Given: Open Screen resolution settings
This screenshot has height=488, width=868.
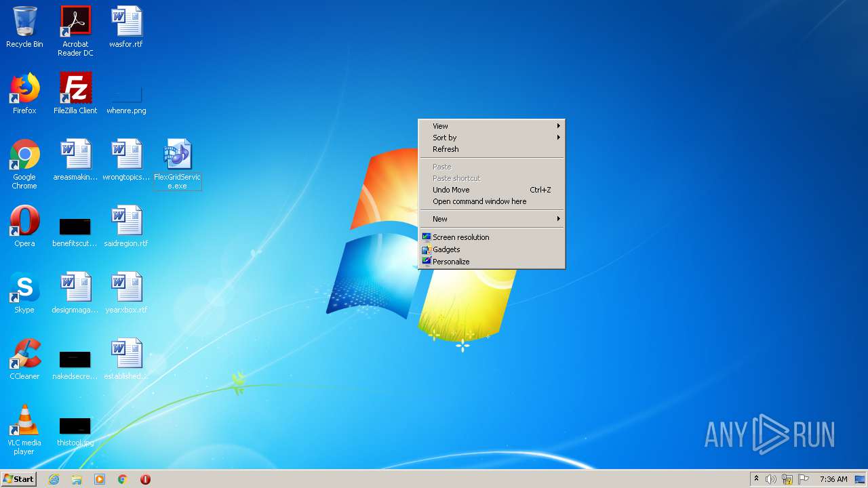Looking at the screenshot, I should 492,237.
